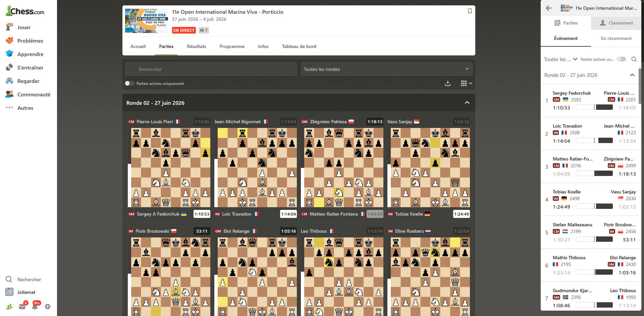Select Parties tab in right panel
This screenshot has width=644, height=316.
(566, 23)
